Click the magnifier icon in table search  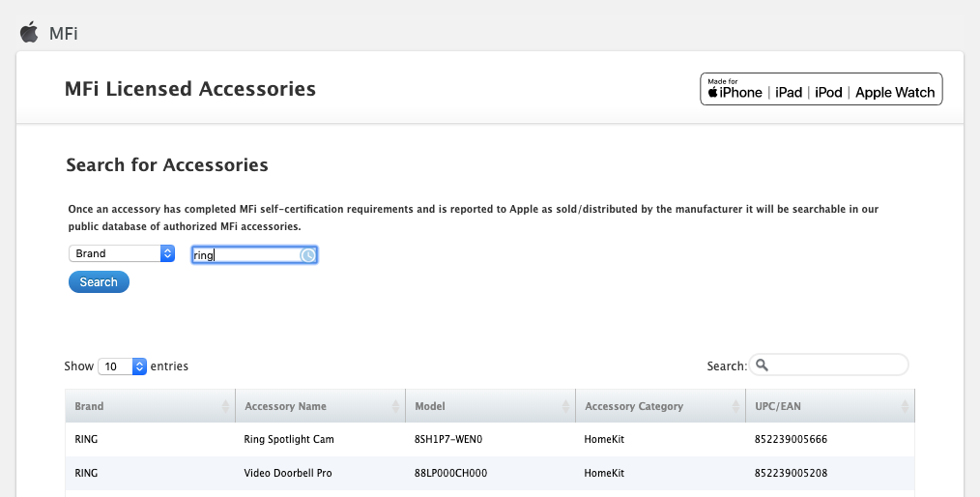tap(762, 365)
